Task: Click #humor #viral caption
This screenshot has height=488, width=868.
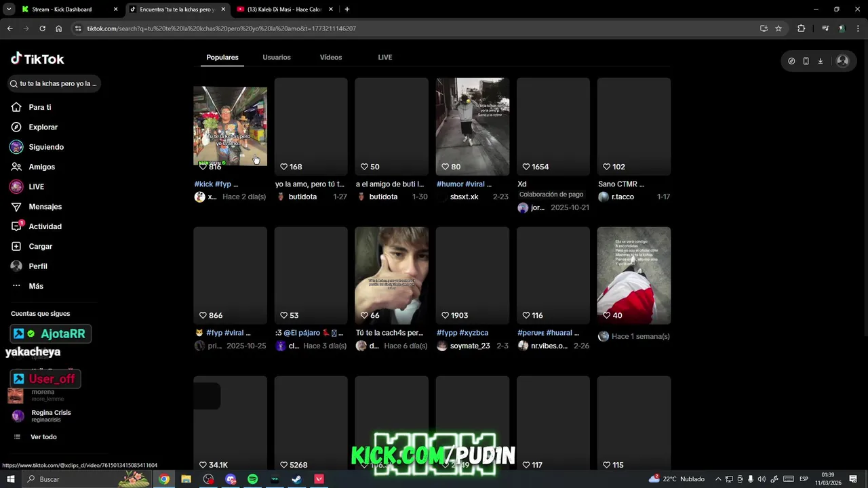Action: click(x=464, y=184)
